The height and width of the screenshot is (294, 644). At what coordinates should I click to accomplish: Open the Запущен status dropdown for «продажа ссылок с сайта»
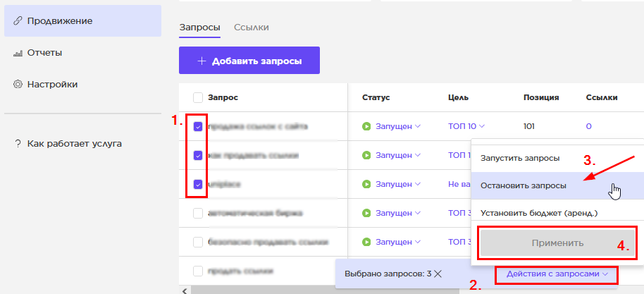398,126
